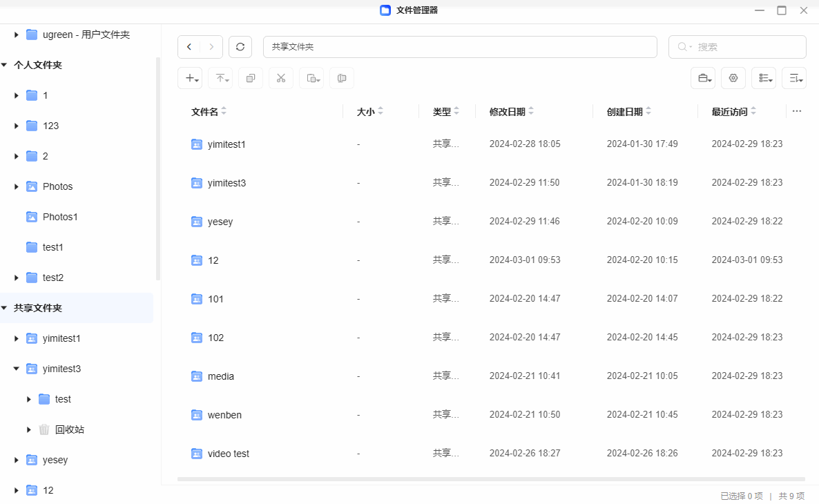
Task: Open the list view mode dropdown
Action: 764,78
